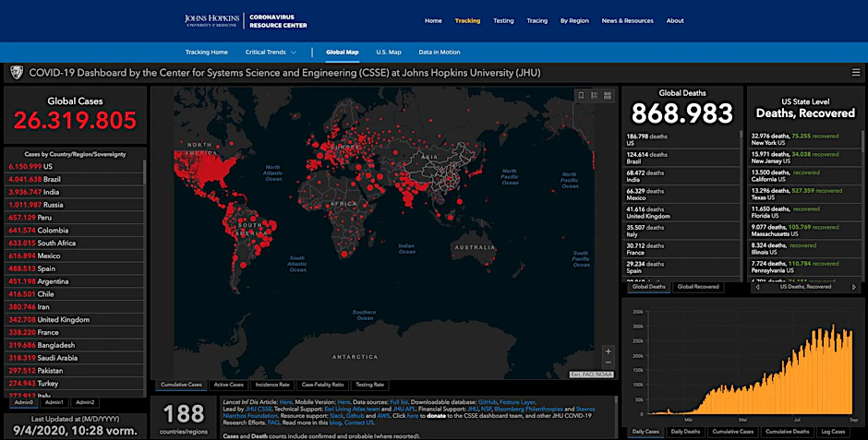Open the Tracking section in top navigation

point(467,21)
